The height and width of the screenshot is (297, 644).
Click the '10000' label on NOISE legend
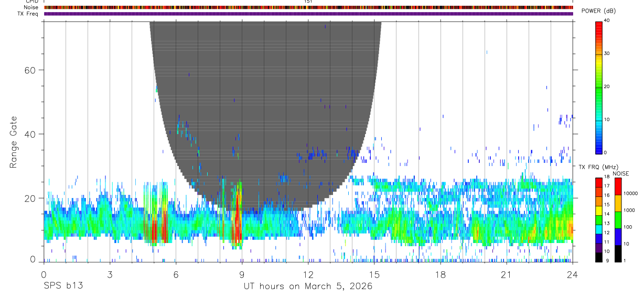[x=630, y=194]
